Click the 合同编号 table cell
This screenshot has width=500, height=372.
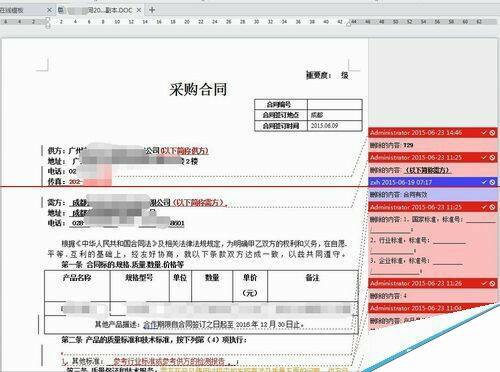click(x=281, y=104)
